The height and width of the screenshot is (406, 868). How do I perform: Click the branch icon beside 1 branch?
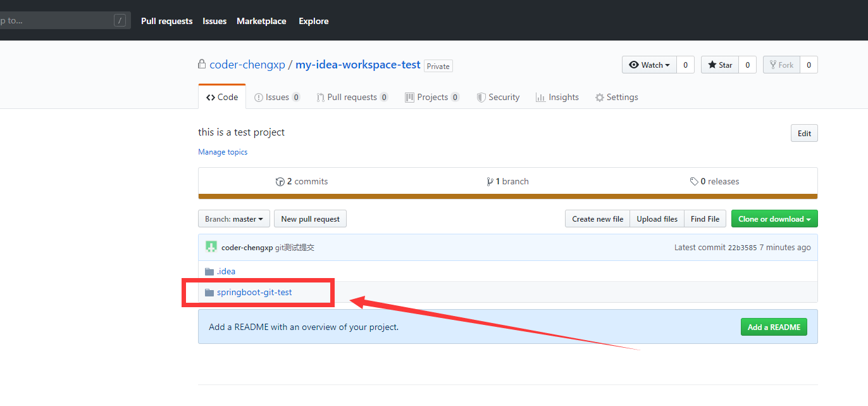click(490, 181)
